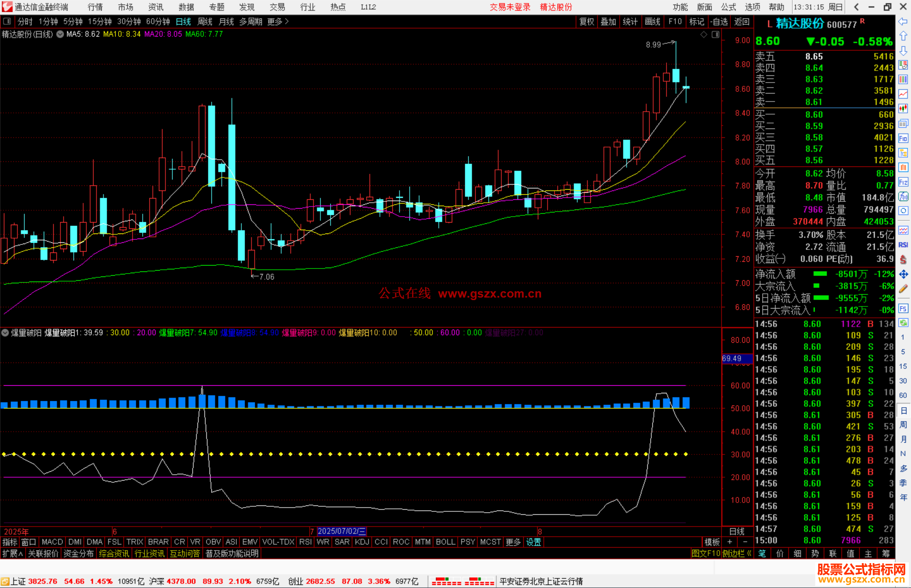Open the candlestick chart sidebar icon
The height and width of the screenshot is (588, 911).
coord(903,109)
